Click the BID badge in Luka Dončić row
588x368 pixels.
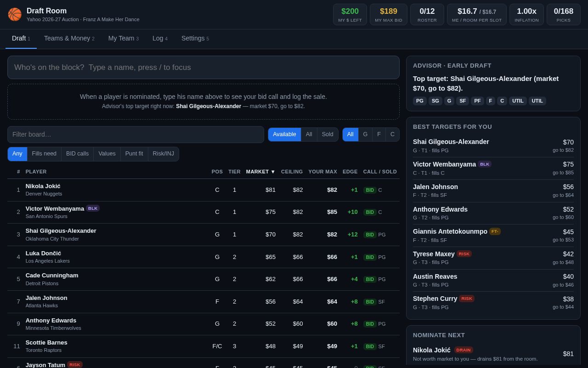[370, 257]
